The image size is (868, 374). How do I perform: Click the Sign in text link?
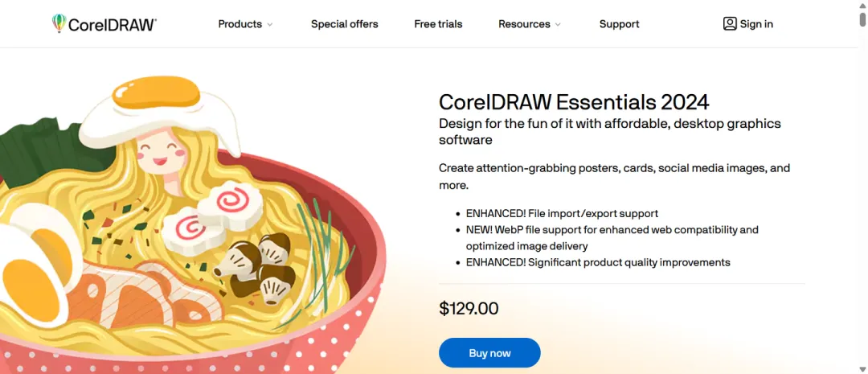click(x=756, y=24)
